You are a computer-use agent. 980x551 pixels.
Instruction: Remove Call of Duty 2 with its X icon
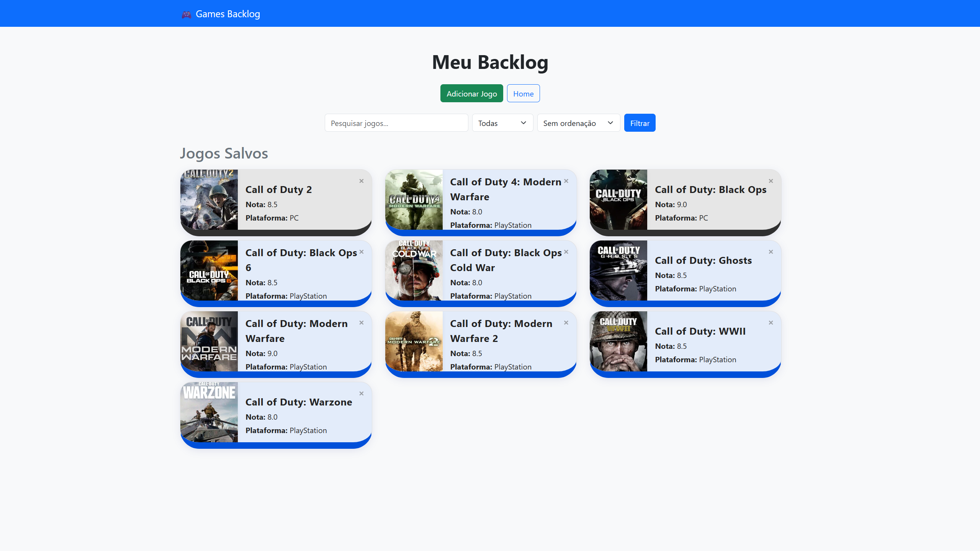[x=361, y=181]
